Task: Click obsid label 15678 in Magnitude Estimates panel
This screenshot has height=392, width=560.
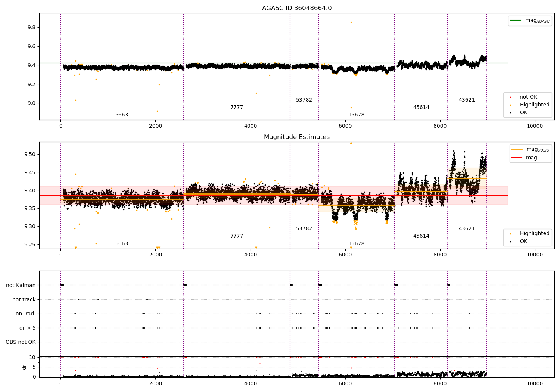Action: [356, 244]
